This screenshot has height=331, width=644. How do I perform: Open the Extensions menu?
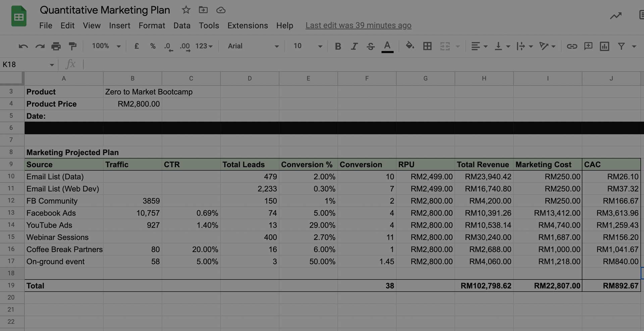point(248,25)
